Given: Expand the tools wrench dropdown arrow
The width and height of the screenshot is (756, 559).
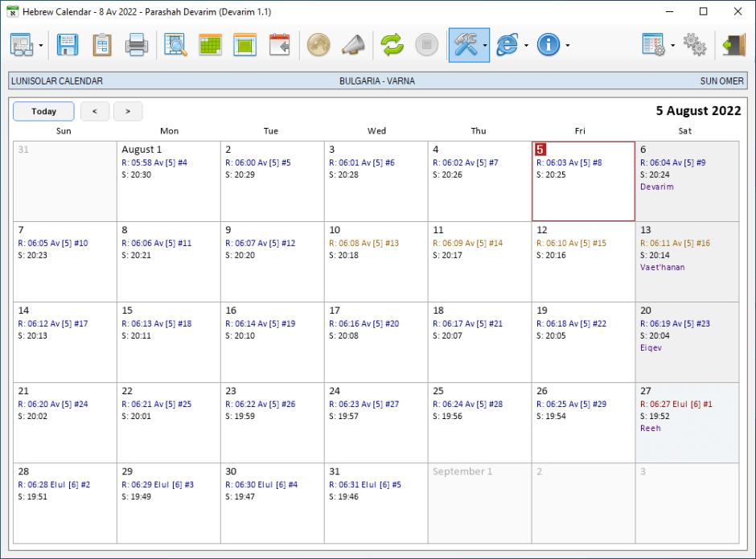Looking at the screenshot, I should click(486, 46).
